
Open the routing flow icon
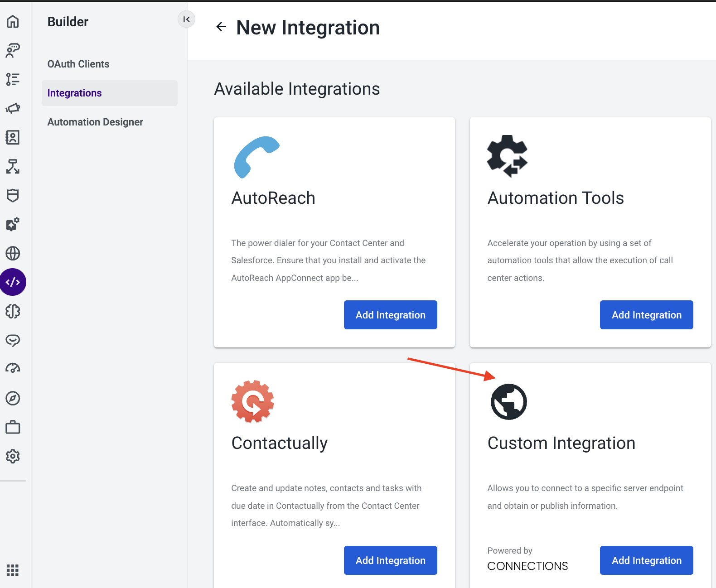[x=13, y=166]
